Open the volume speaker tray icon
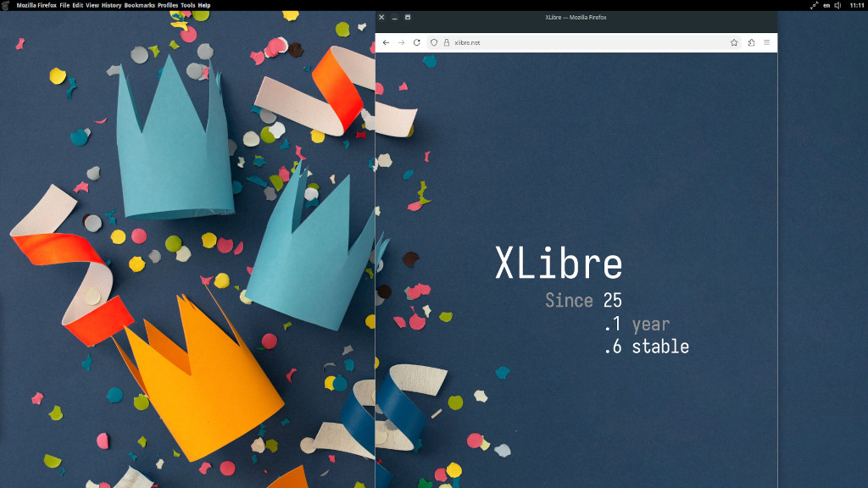Screen dimensions: 868x488 (x=838, y=6)
